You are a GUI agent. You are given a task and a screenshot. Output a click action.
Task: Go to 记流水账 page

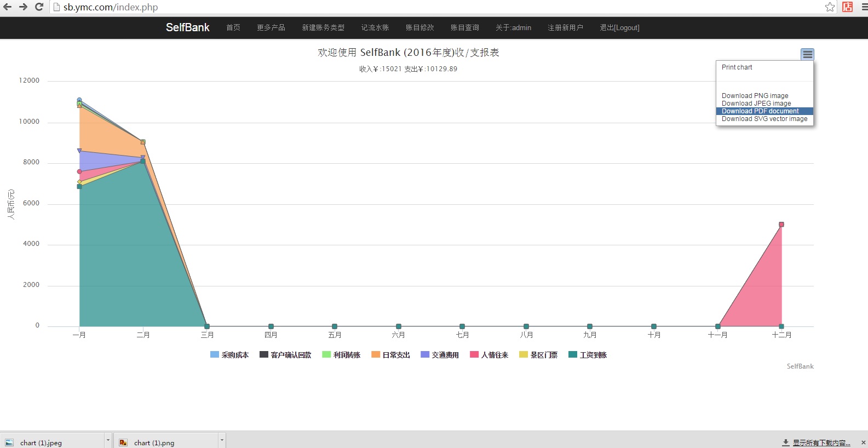pos(375,27)
